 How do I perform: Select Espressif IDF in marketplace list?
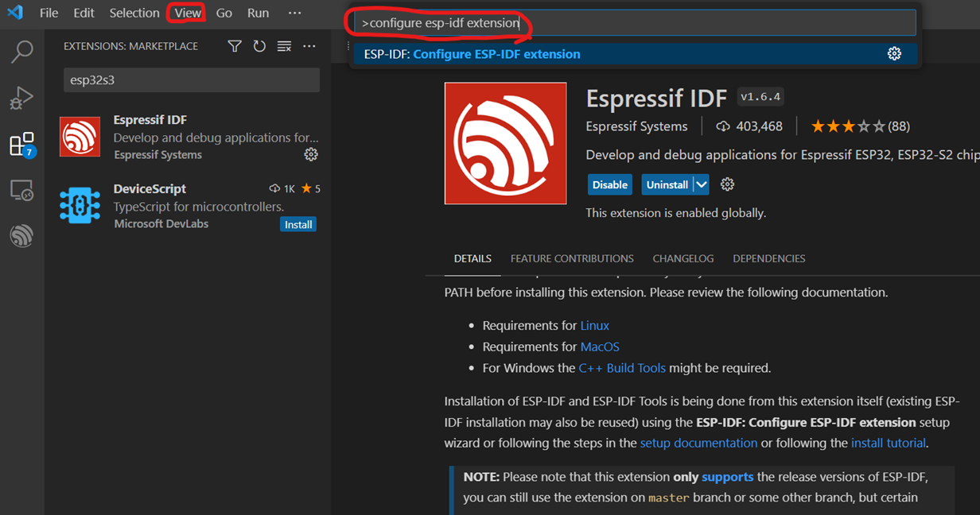188,137
